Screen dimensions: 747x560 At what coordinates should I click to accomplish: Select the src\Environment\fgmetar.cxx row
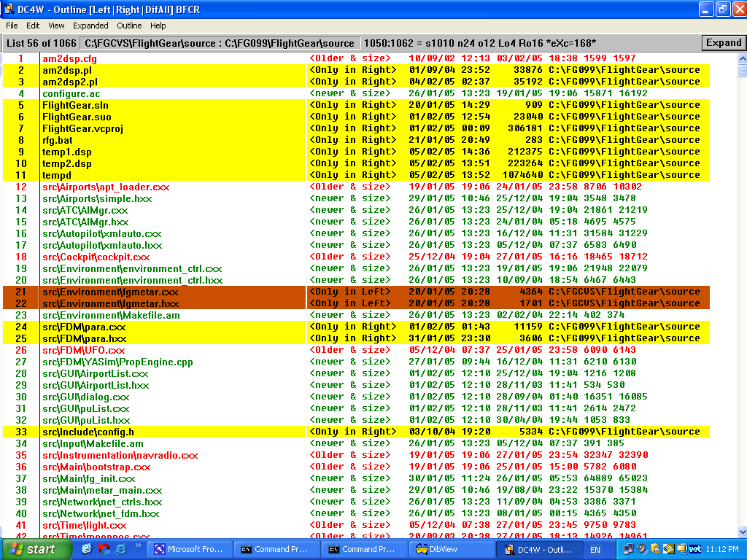click(x=109, y=292)
